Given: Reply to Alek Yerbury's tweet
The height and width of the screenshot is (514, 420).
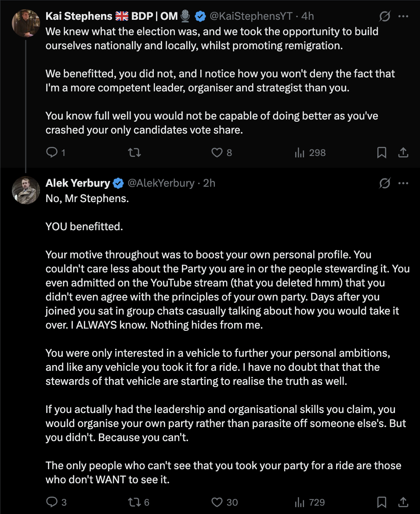Looking at the screenshot, I should click(x=56, y=502).
